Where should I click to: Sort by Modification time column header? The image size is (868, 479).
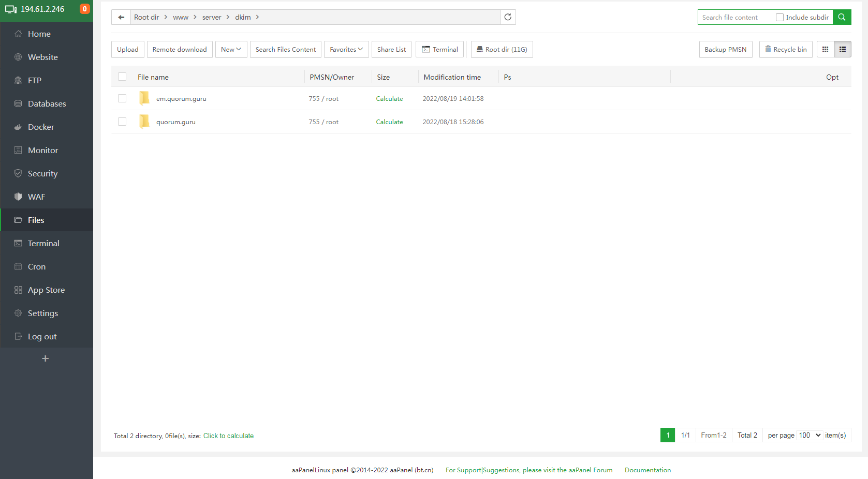click(452, 77)
